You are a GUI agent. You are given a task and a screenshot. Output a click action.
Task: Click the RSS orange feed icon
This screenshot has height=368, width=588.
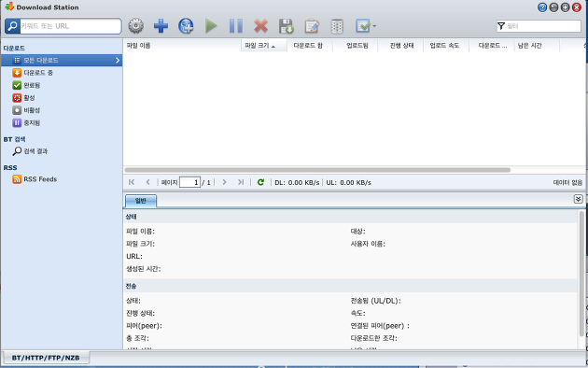click(x=17, y=179)
